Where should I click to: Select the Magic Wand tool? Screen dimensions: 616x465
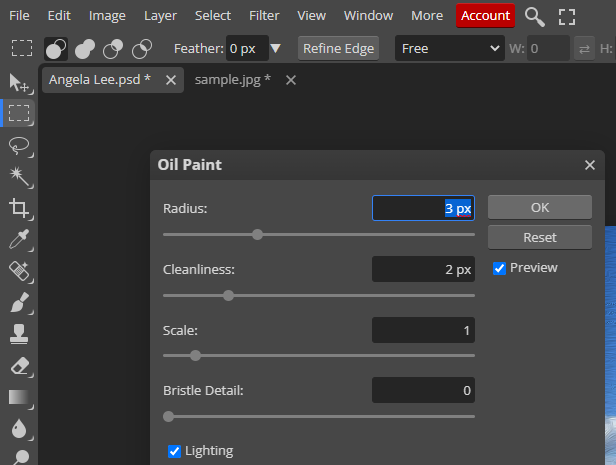[19, 176]
